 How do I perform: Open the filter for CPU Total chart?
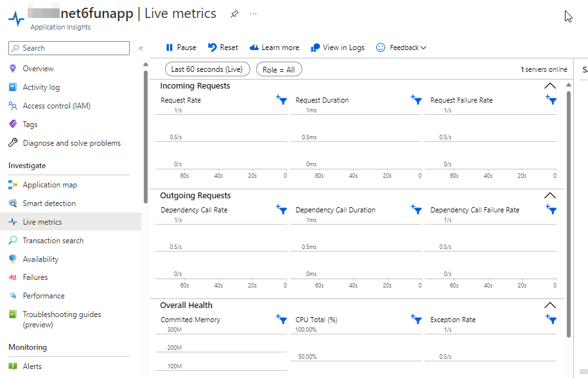click(416, 320)
